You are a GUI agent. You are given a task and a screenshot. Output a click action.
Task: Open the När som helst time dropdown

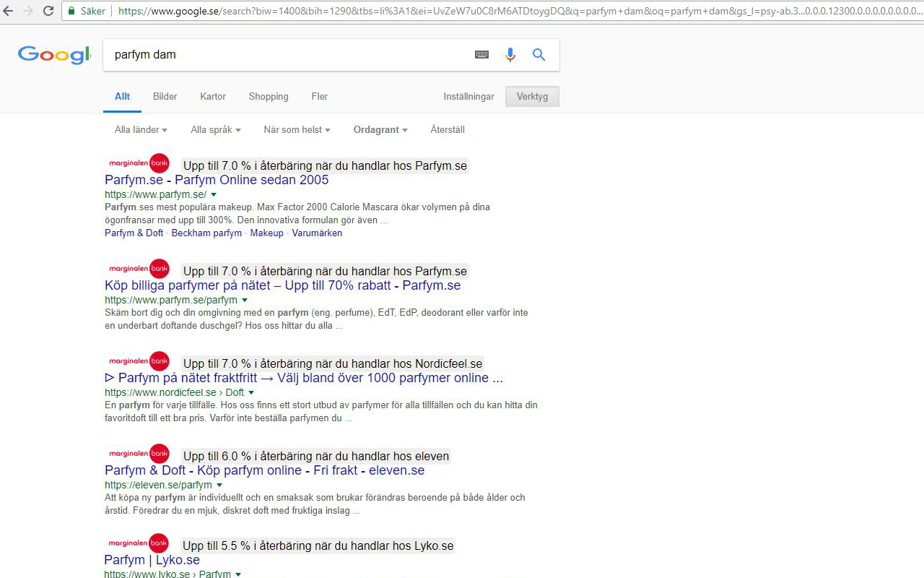(297, 130)
